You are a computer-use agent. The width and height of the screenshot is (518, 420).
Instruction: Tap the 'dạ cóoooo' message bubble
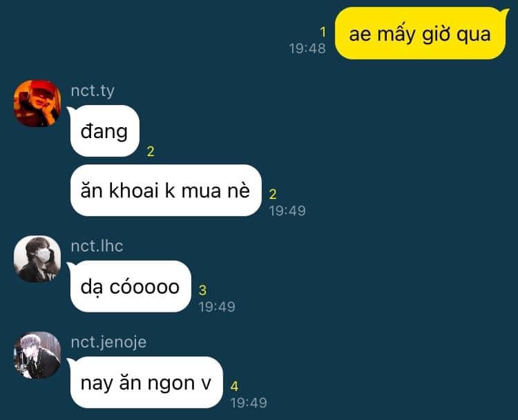[x=130, y=287]
